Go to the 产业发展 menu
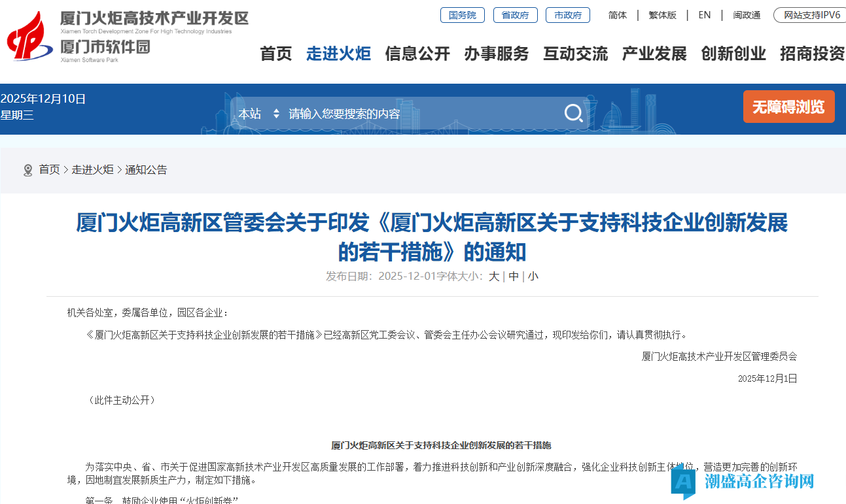 point(652,54)
